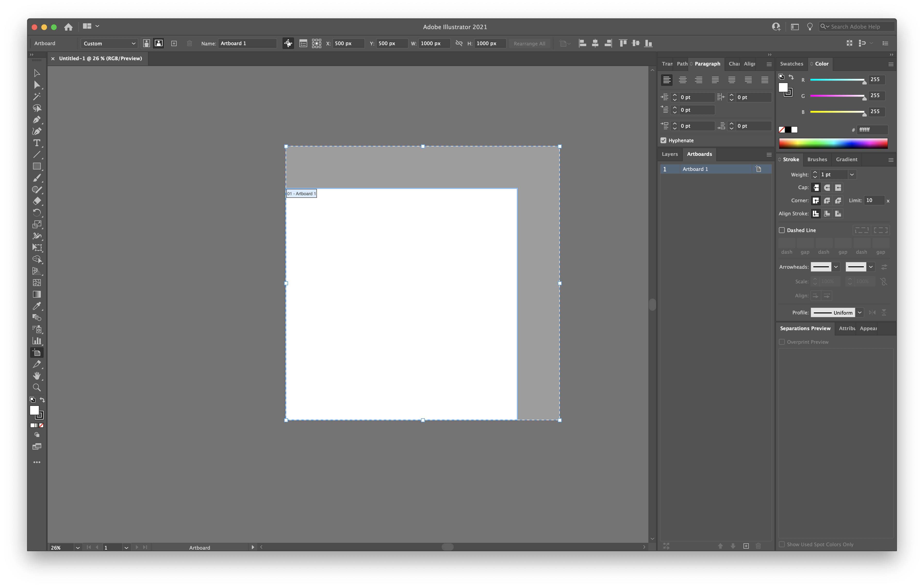Click the Home icon in title bar
The height and width of the screenshot is (587, 924).
click(68, 27)
